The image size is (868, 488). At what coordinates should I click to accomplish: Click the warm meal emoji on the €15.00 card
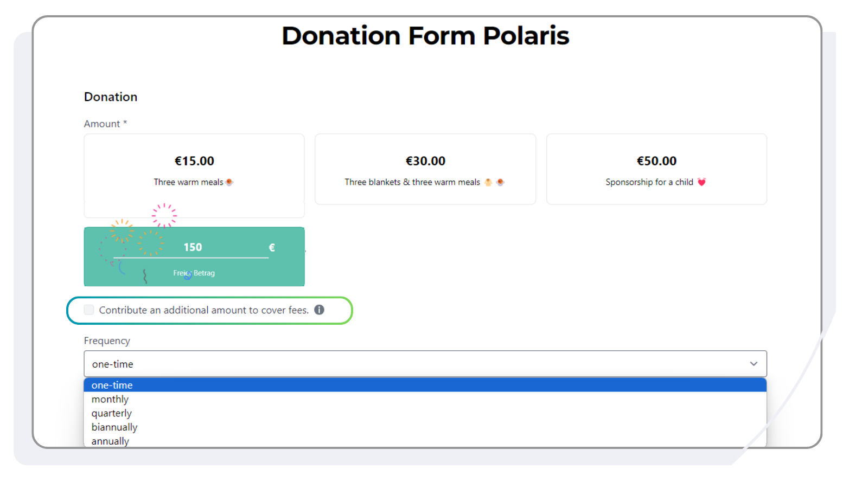230,182
